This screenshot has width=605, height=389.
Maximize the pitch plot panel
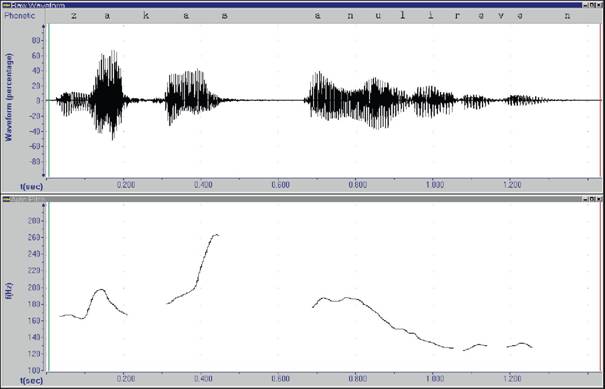592,199
